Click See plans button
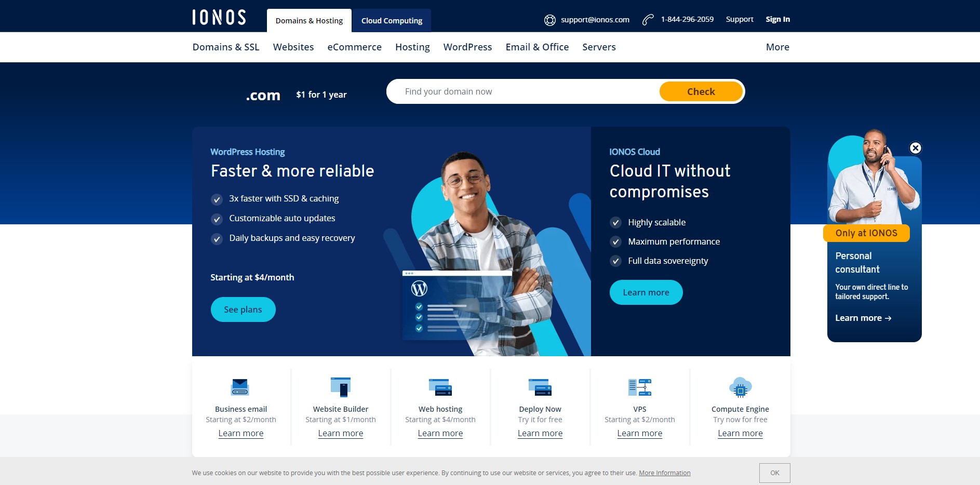Screen dimensions: 980x485 [x=243, y=309]
